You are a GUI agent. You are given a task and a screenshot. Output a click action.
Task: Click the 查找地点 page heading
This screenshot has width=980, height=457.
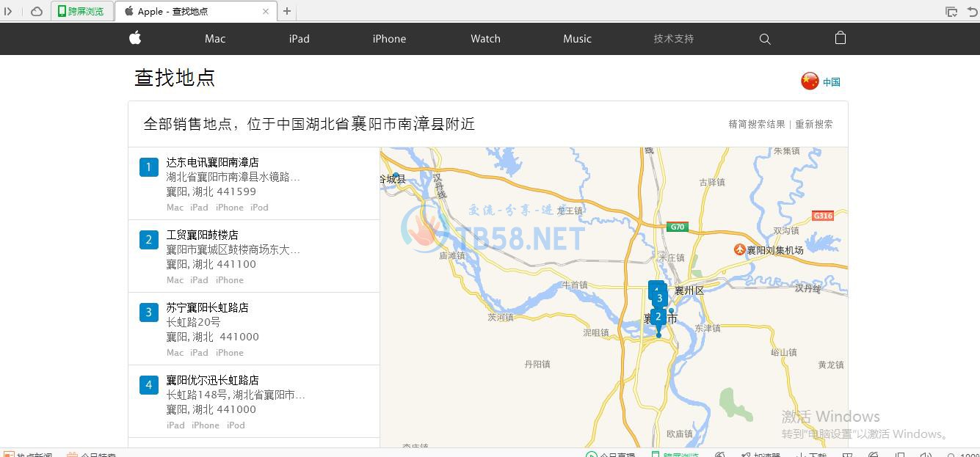click(175, 78)
